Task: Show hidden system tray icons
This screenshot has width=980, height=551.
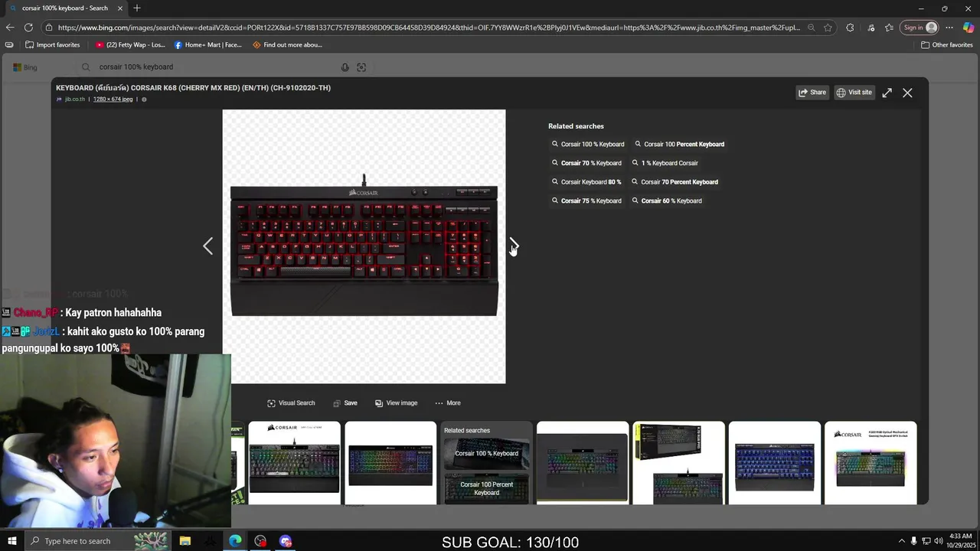Action: click(x=901, y=541)
